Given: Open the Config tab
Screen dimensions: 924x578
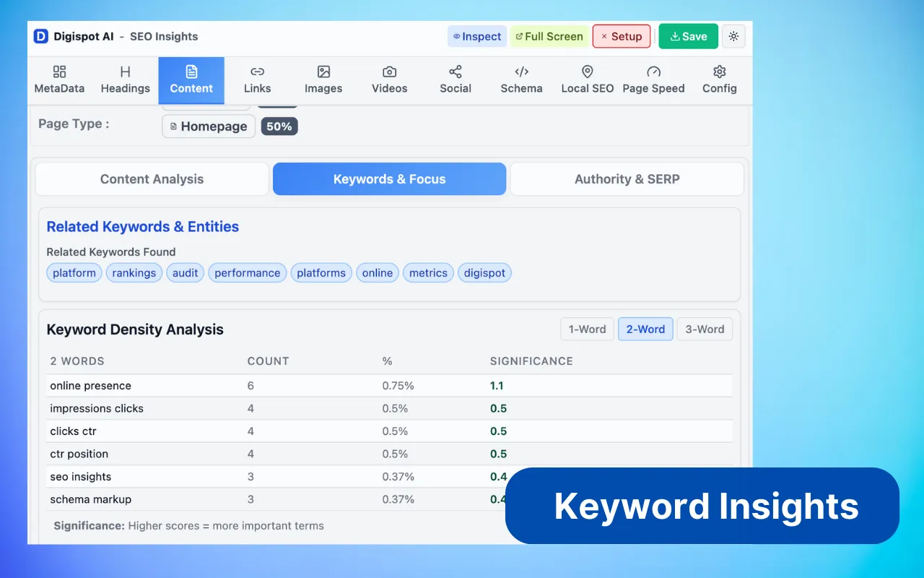Looking at the screenshot, I should [720, 79].
